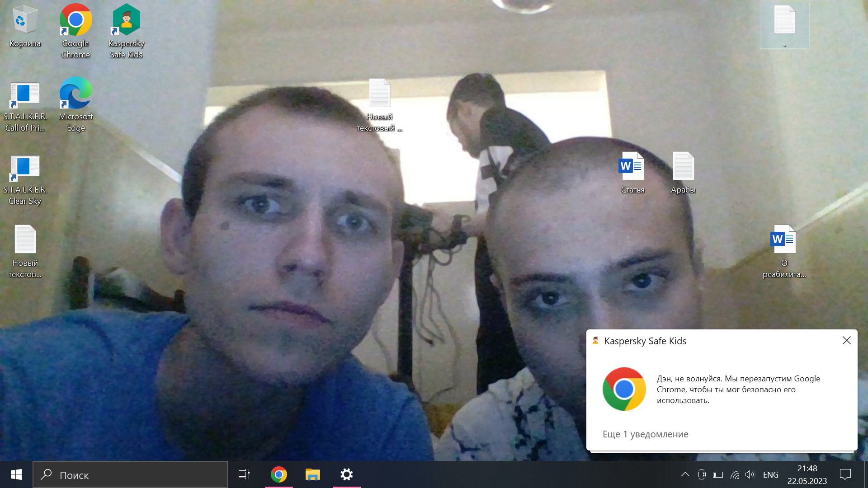
Task: Expand hidden system tray icons chevron
Action: pyautogui.click(x=685, y=474)
